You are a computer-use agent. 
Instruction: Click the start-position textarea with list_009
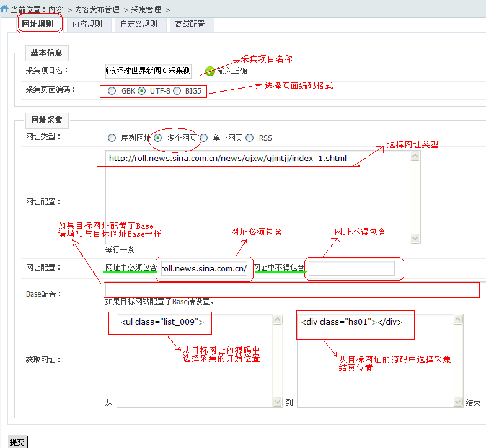coord(193,359)
